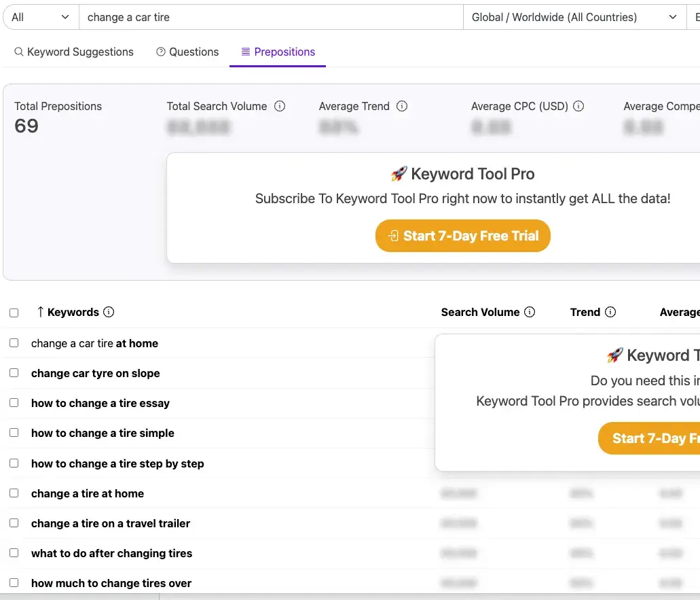
Task: Click the Total Prepositions count '69'
Action: 26,126
